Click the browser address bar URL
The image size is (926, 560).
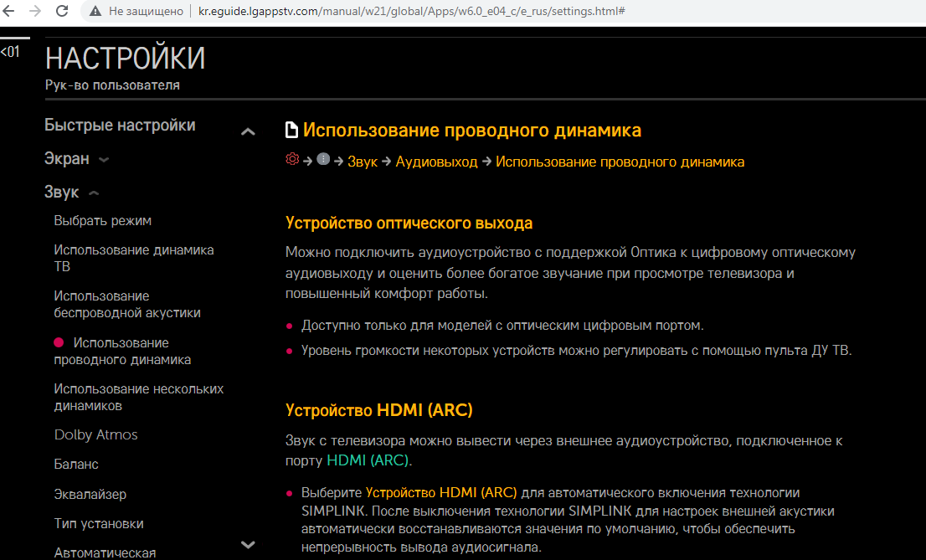[x=410, y=12]
